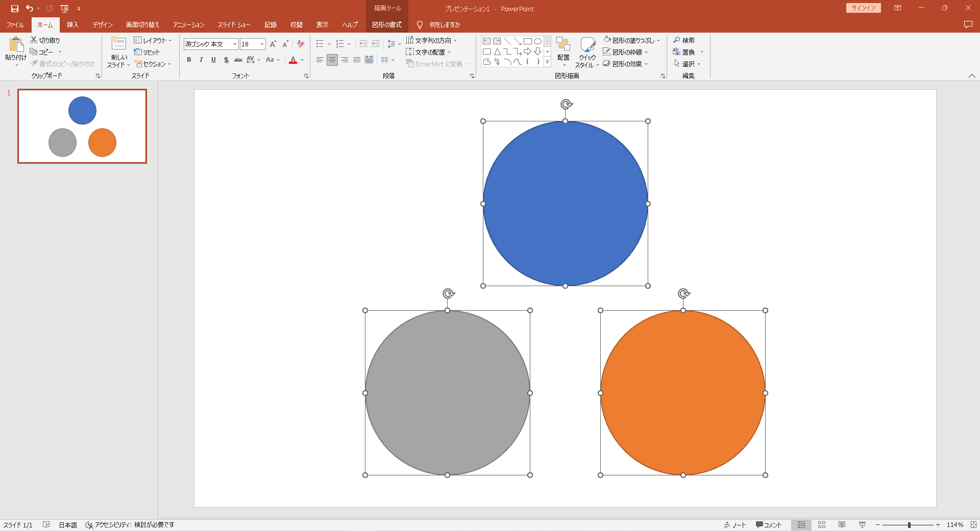Screen dimensions: 980x531
Task: Click the Paste (貼り付け) clipboard icon
Action: click(16, 45)
